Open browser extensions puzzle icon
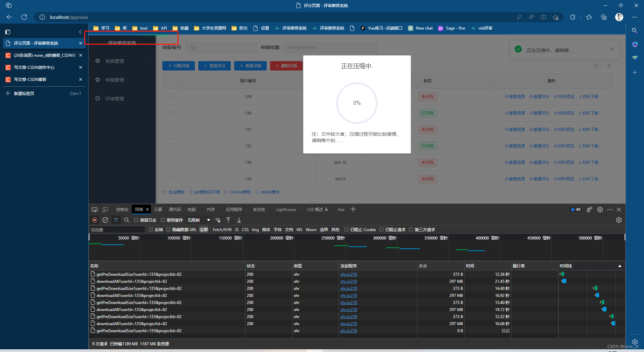 573,17
